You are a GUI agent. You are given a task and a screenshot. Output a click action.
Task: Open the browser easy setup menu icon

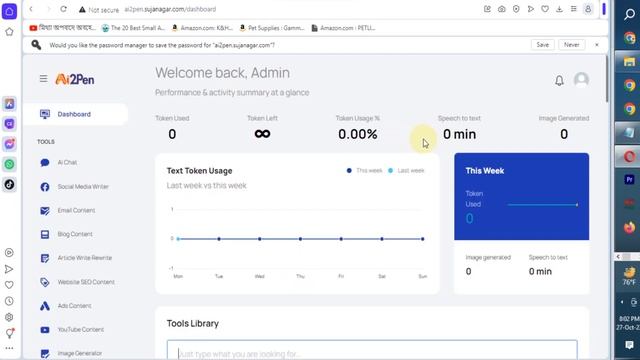click(x=573, y=9)
